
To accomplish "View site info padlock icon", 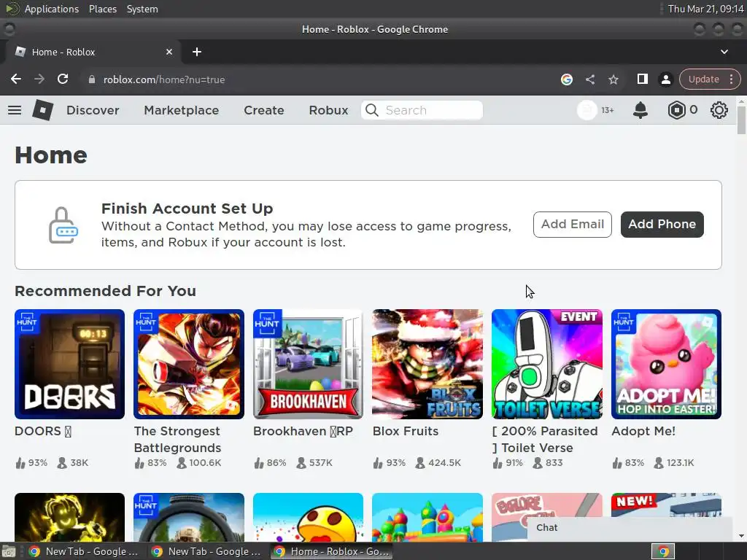I will (92, 79).
